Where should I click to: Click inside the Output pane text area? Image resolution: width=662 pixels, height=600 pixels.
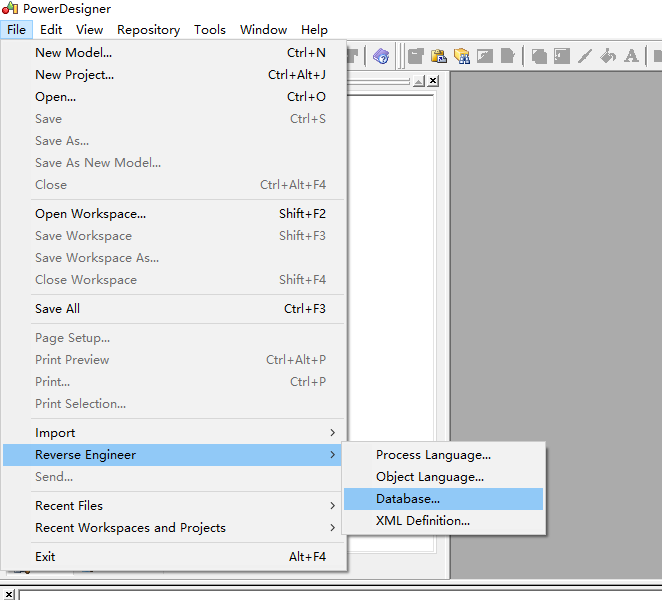tap(340, 595)
